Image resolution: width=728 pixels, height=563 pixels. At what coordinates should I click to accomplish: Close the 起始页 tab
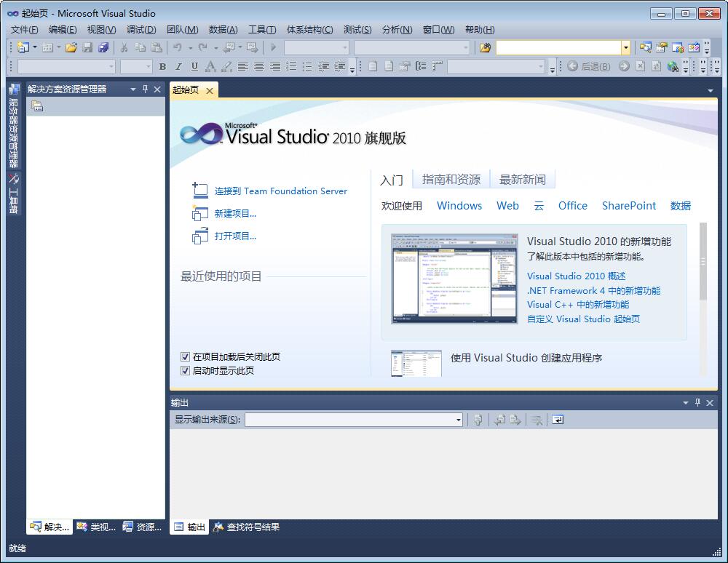coord(210,90)
